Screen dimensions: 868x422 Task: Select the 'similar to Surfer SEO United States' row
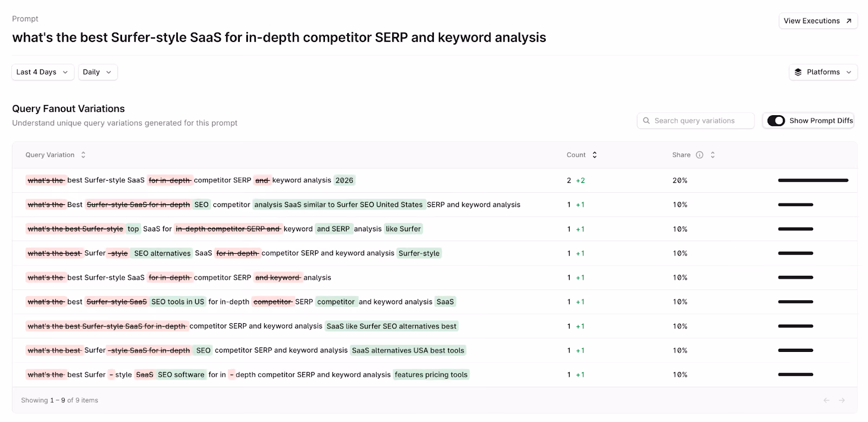point(435,205)
